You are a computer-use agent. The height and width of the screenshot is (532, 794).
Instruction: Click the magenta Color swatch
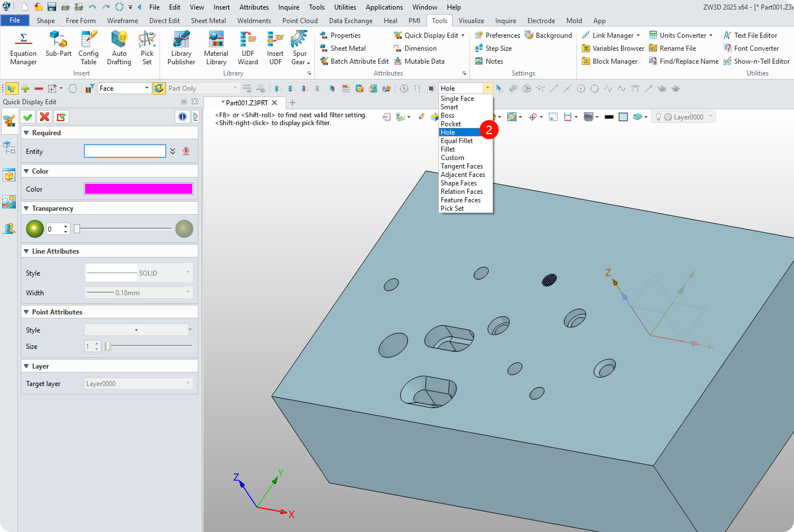pyautogui.click(x=139, y=189)
